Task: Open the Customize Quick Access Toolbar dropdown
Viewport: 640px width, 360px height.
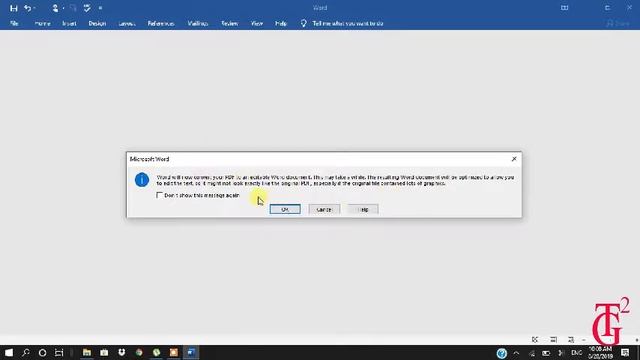Action: 100,8
